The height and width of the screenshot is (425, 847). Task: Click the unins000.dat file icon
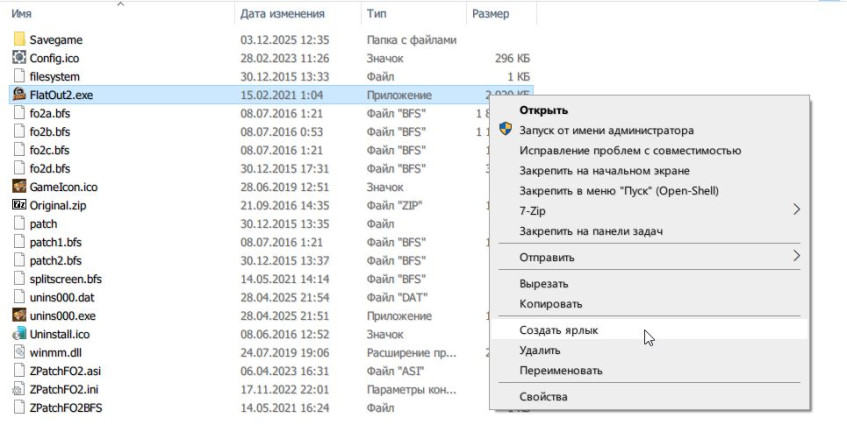[19, 296]
